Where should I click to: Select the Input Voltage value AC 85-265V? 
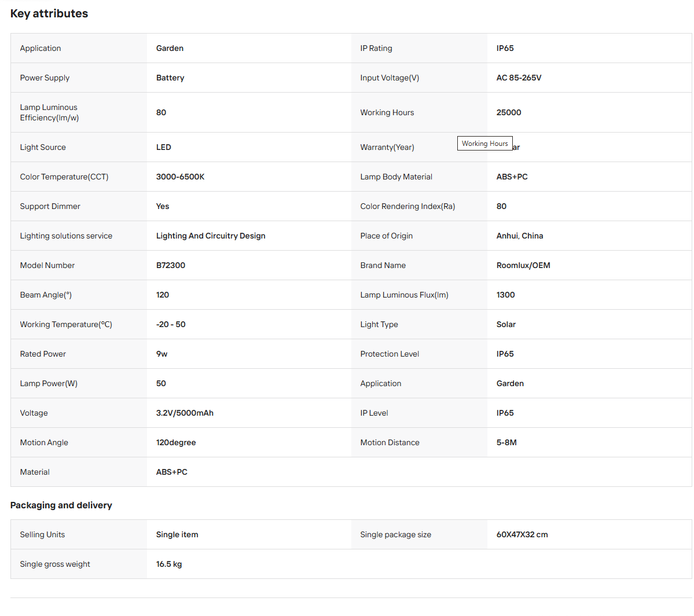click(519, 78)
